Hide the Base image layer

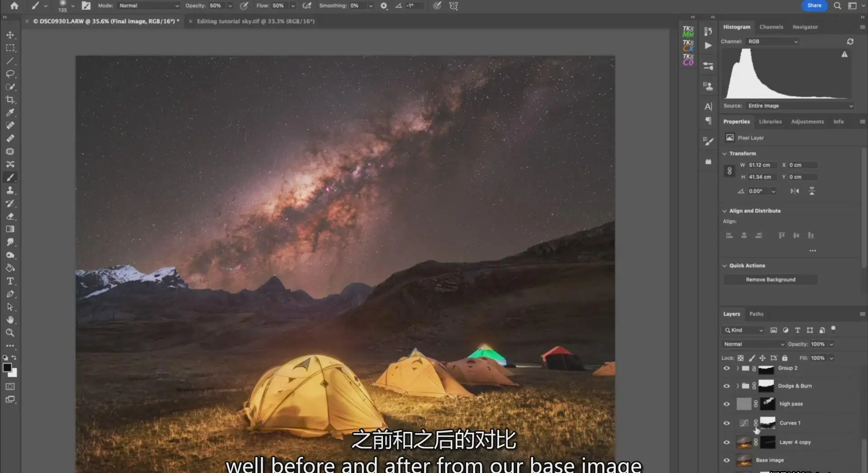pyautogui.click(x=726, y=460)
